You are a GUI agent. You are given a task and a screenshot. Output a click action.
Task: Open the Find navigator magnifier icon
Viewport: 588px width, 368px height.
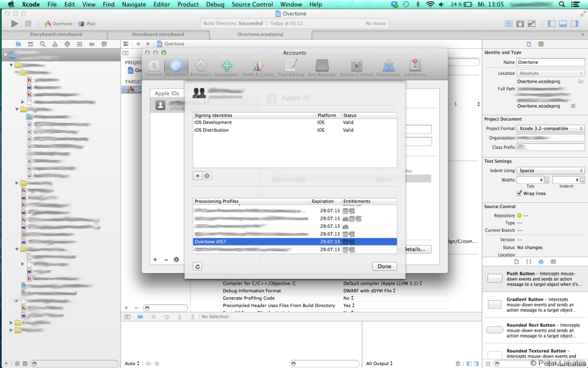tap(42, 44)
